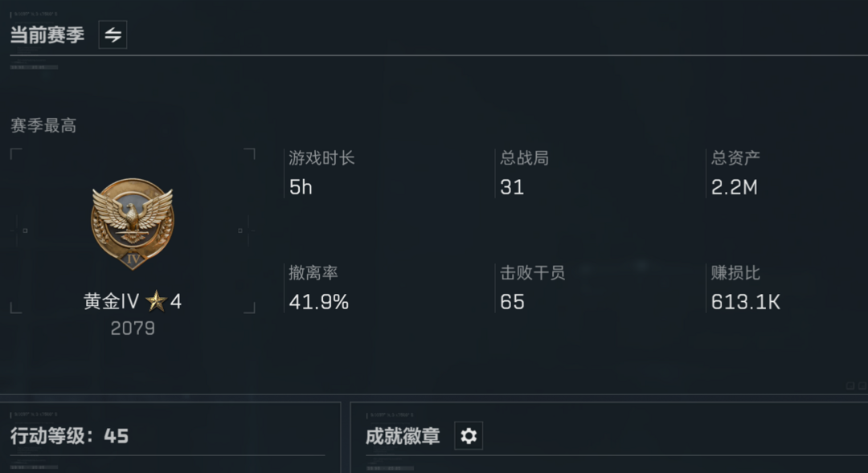Open achievement badge settings gear
868x473 pixels.
[x=469, y=436]
